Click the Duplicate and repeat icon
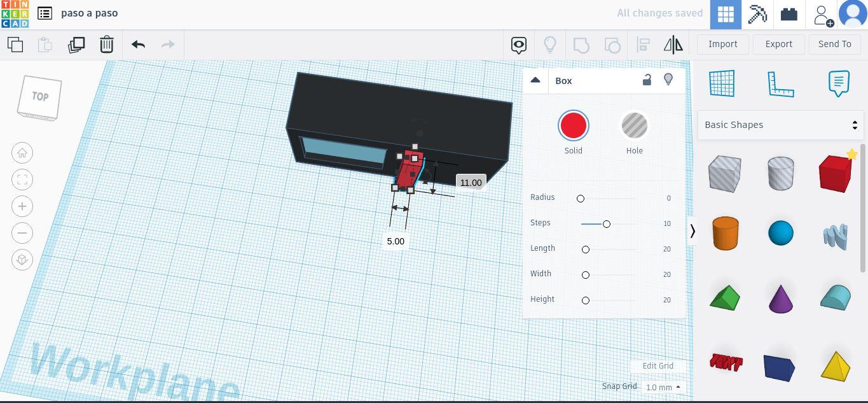The image size is (868, 403). click(76, 45)
